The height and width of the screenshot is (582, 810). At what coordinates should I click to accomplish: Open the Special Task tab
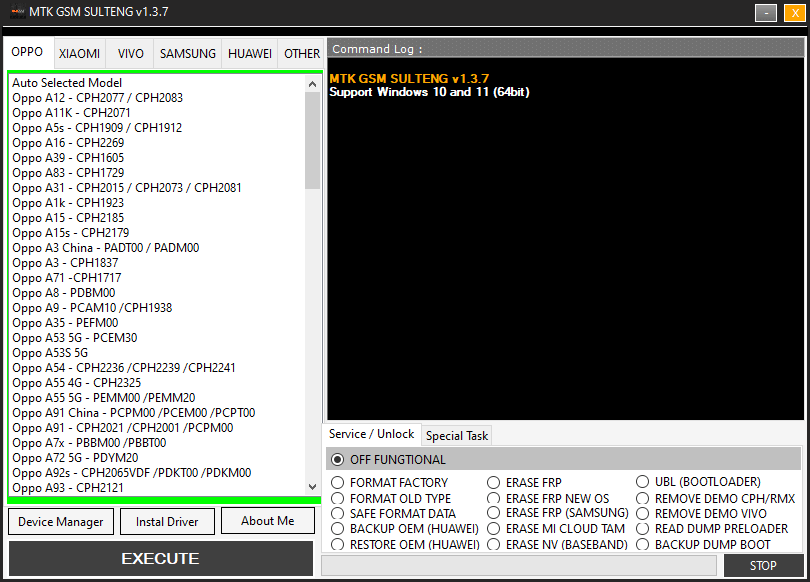(x=457, y=436)
